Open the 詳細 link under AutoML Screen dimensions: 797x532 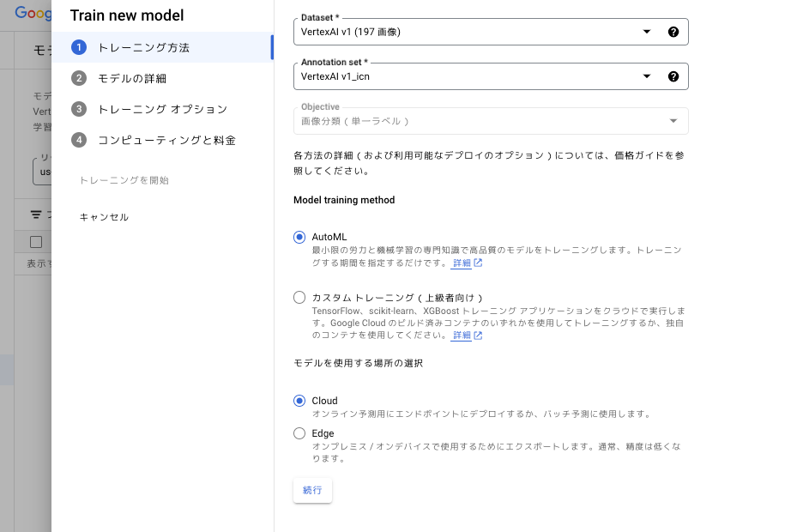click(462, 263)
